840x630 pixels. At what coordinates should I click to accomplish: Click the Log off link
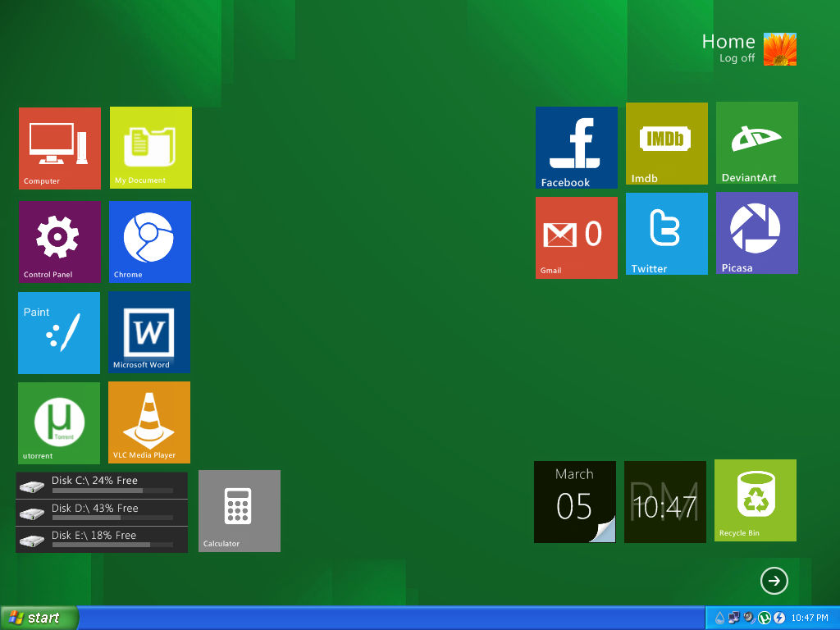[737, 58]
